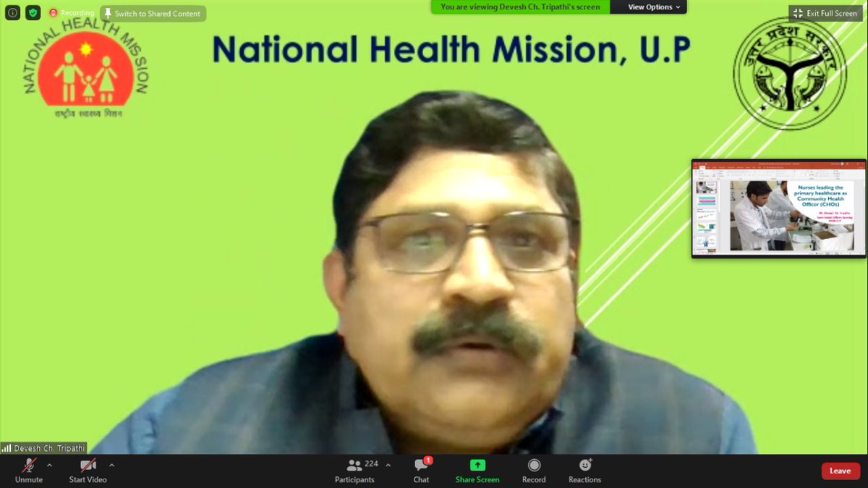Click the unread chat notification badge
Viewport: 868px width, 488px height.
click(428, 460)
